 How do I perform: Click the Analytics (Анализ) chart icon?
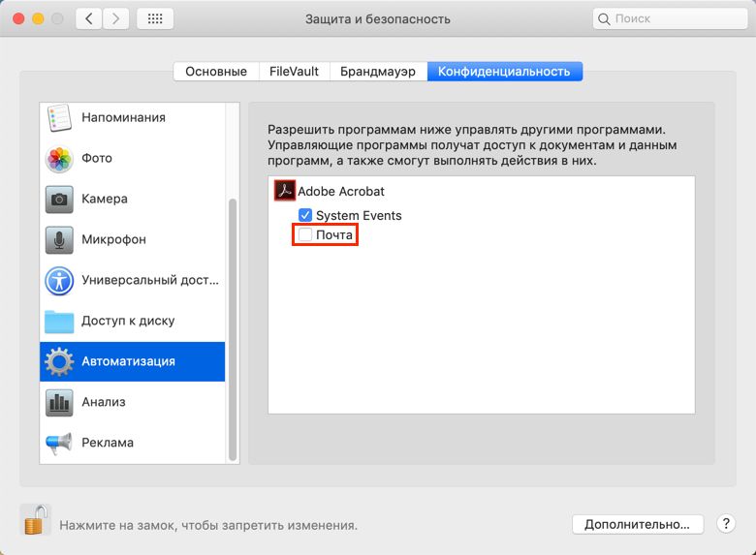[59, 402]
